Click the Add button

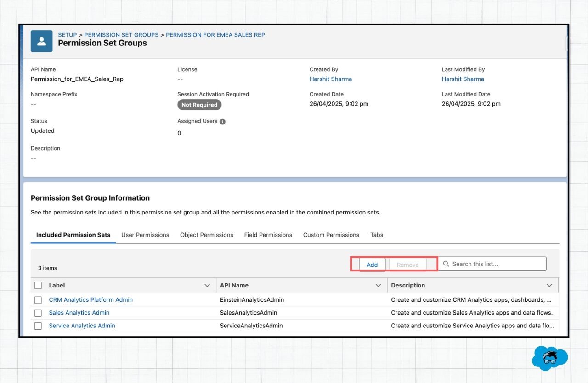pyautogui.click(x=372, y=265)
